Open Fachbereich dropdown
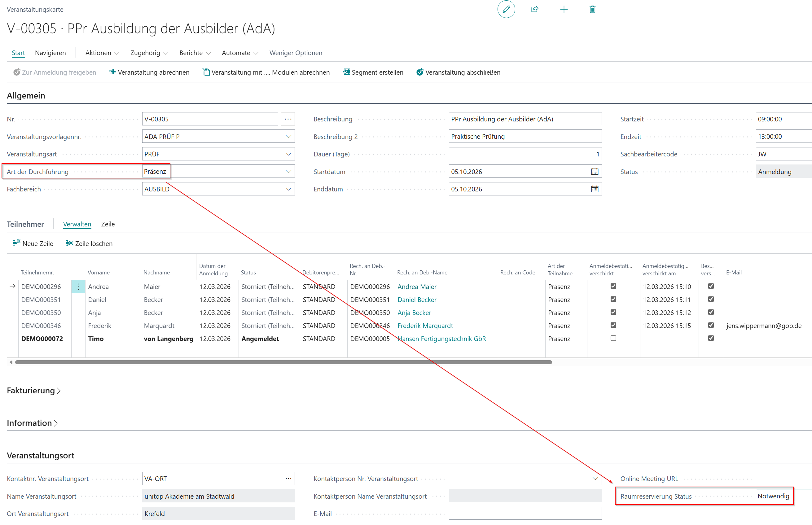This screenshot has height=525, width=812. 288,189
